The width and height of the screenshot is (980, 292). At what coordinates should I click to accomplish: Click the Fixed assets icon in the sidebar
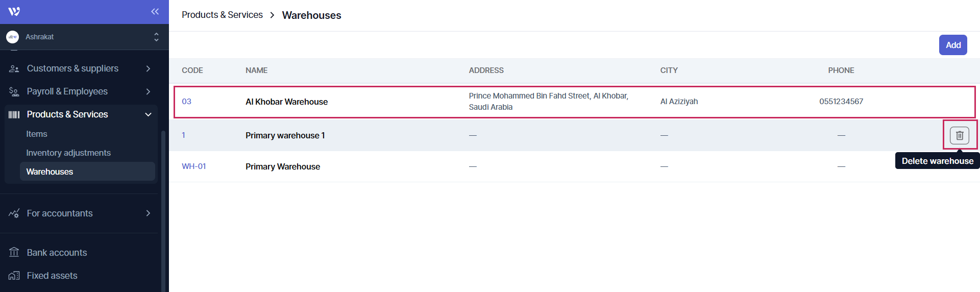tap(14, 276)
